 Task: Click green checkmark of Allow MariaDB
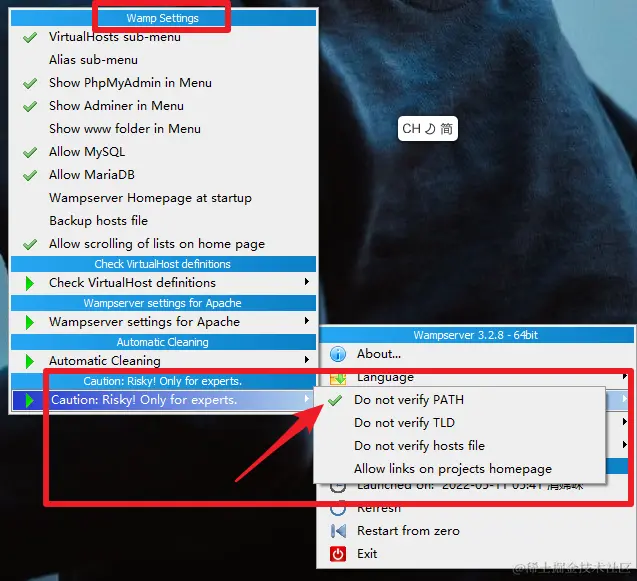[x=30, y=176]
